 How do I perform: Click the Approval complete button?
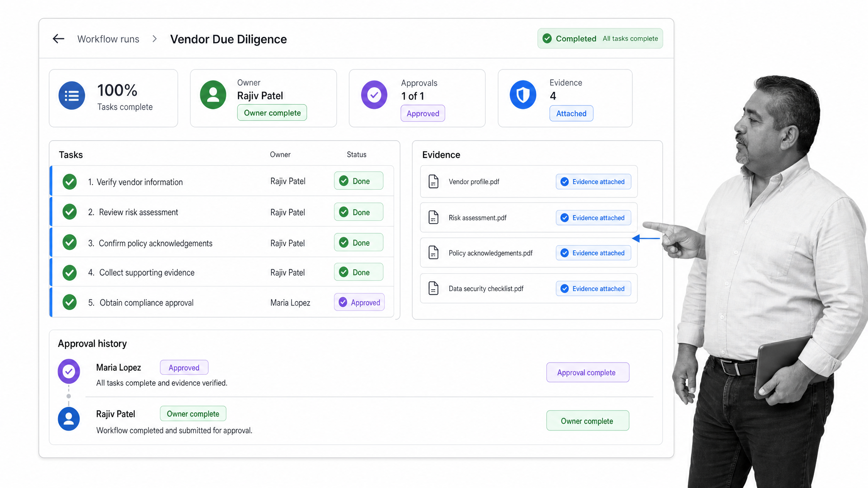[x=587, y=372]
